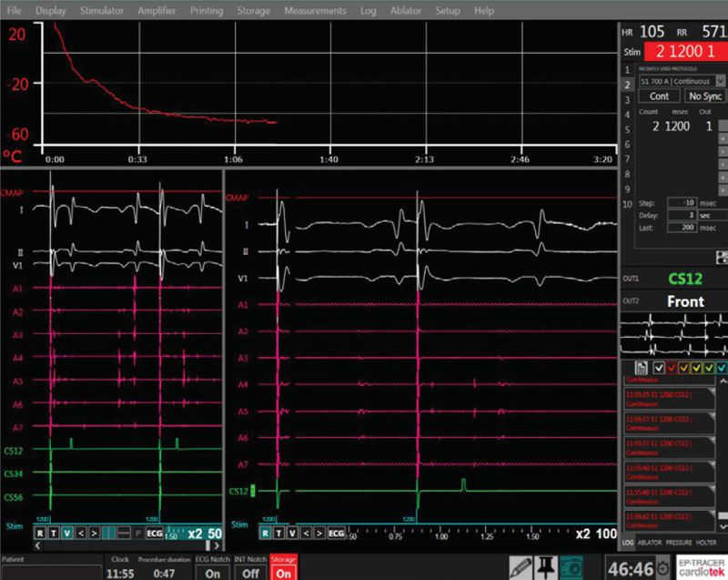728x580 pixels.
Task: Open recently used protocols dropdown
Action: click(x=721, y=81)
